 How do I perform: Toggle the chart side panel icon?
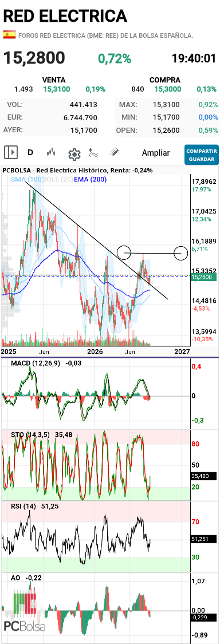(11, 153)
